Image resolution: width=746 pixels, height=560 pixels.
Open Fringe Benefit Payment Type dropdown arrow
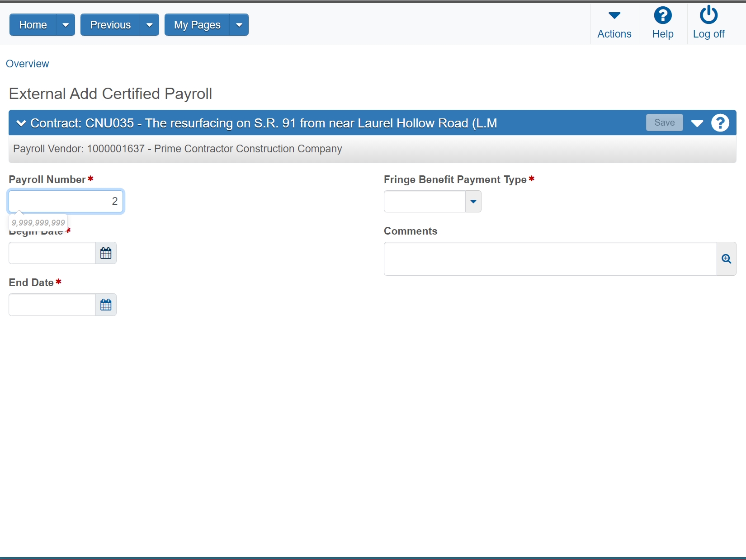click(473, 202)
